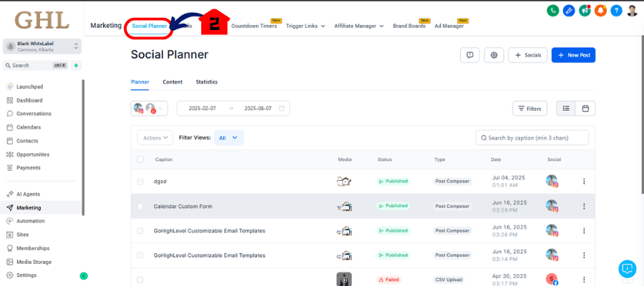
Task: Open the green megaphone announcements icon
Action: (x=585, y=10)
